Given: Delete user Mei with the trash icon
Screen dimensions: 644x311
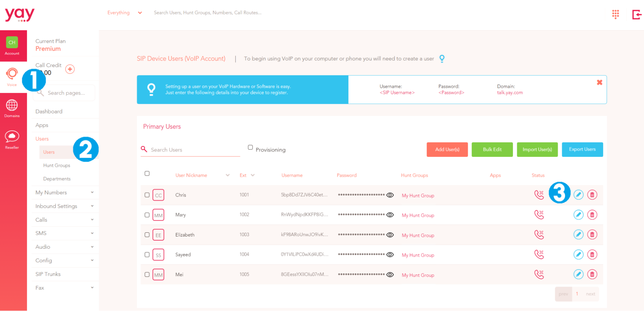Looking at the screenshot, I should (592, 274).
